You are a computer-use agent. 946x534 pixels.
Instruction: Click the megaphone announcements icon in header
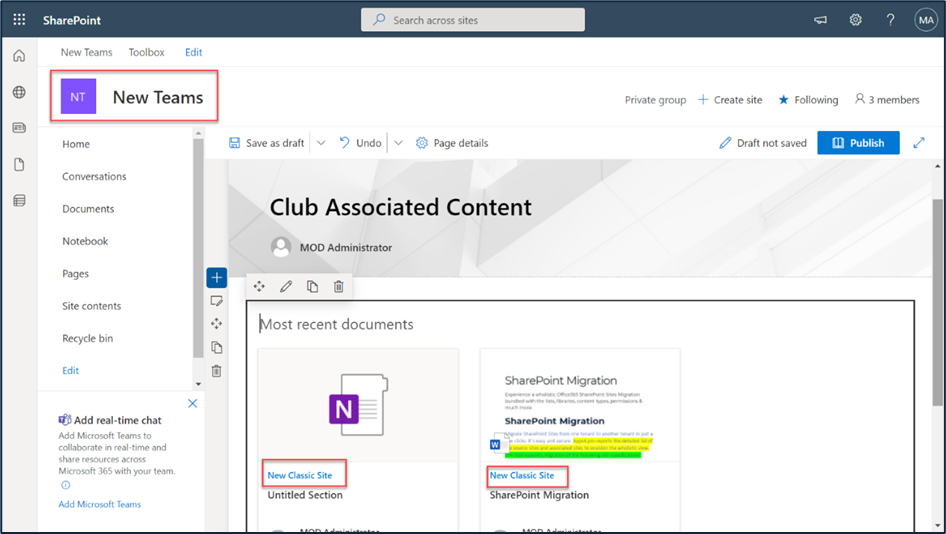click(821, 20)
